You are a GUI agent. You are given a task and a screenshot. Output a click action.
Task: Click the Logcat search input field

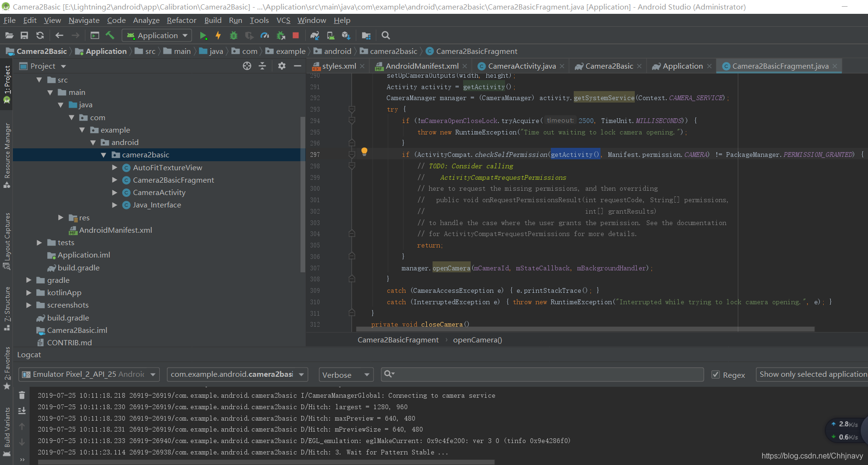(543, 374)
